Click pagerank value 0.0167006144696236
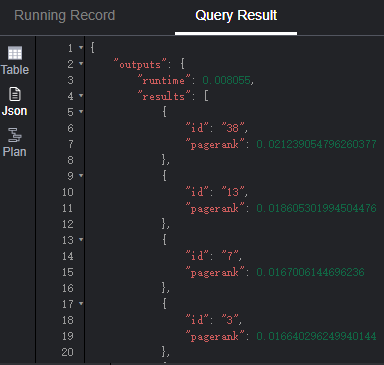The height and width of the screenshot is (365, 384). (310, 272)
